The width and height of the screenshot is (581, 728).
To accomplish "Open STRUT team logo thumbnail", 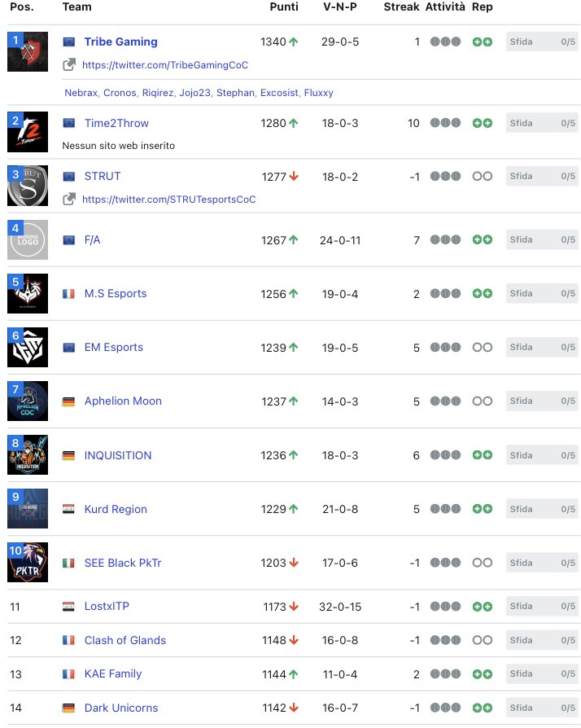I will point(28,186).
